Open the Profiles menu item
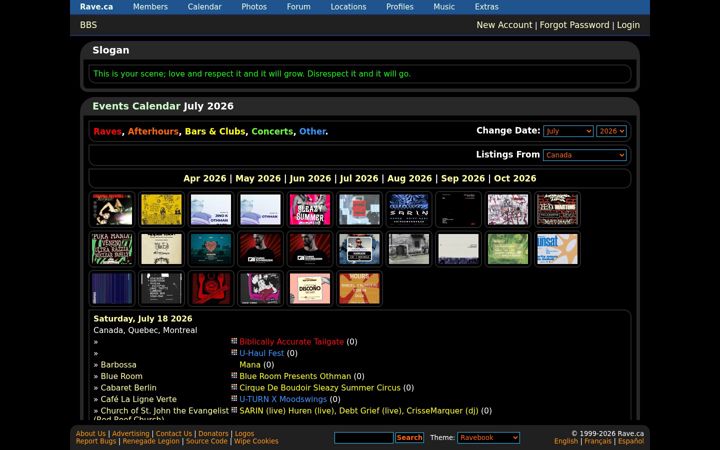Screen dimensions: 720x450 [x=399, y=7]
